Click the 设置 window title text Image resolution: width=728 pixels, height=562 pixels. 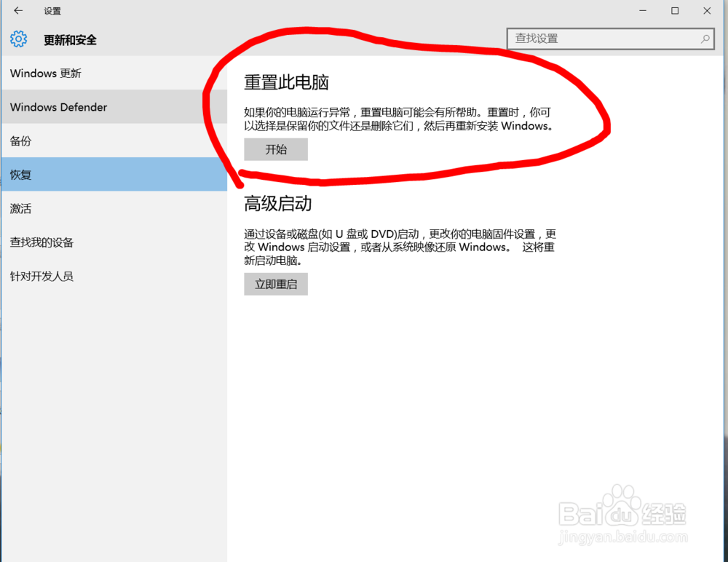pos(52,11)
